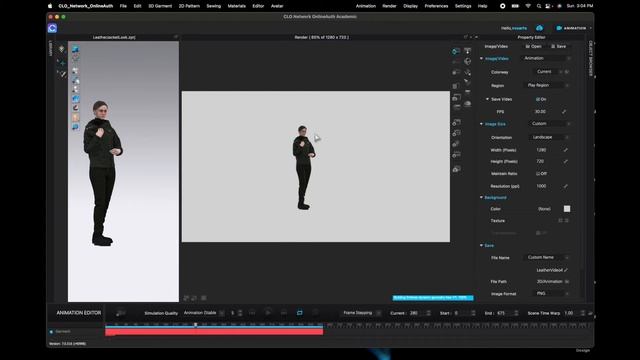The width and height of the screenshot is (640, 360).
Task: Open the Object Browser side tab
Action: (590, 58)
